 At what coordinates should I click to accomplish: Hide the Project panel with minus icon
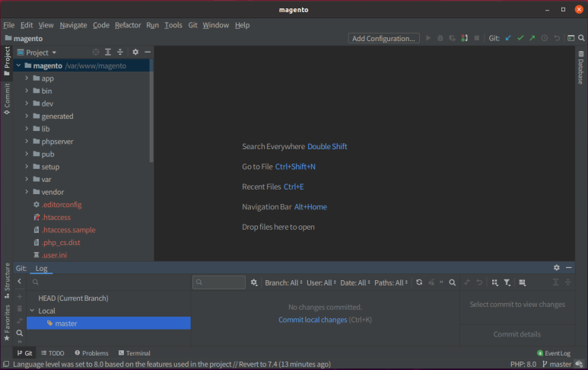point(148,53)
